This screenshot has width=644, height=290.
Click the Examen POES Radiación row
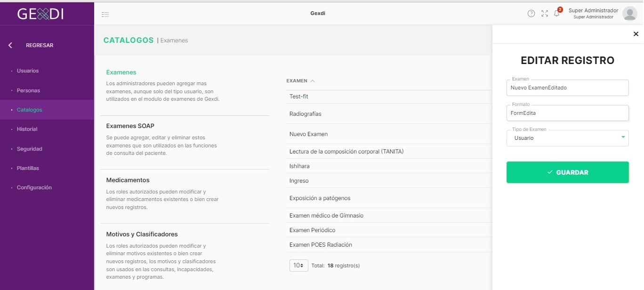[389, 245]
